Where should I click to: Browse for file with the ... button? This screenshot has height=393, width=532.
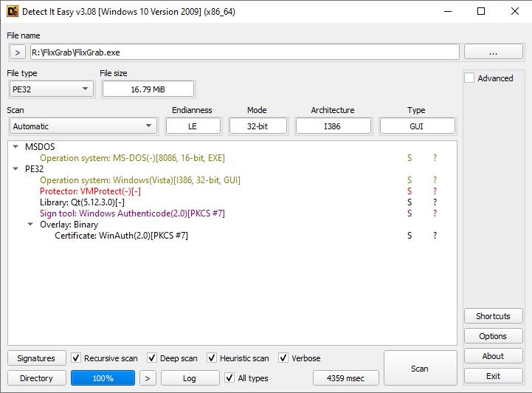494,52
